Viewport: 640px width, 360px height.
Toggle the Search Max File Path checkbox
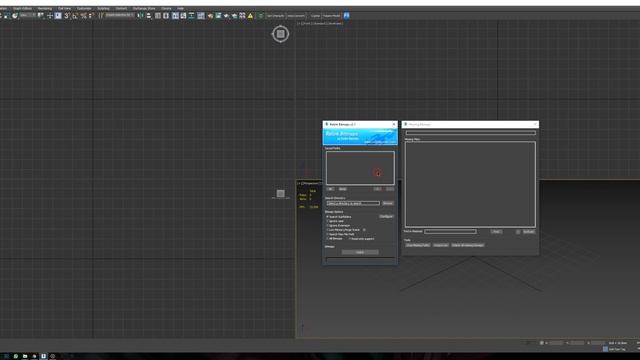click(x=327, y=234)
